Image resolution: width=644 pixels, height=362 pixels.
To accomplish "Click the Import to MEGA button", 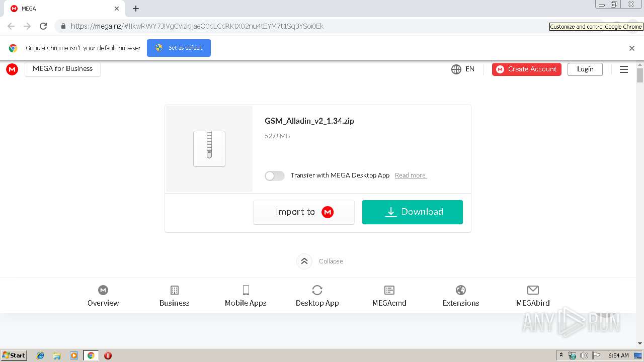I will (x=304, y=212).
